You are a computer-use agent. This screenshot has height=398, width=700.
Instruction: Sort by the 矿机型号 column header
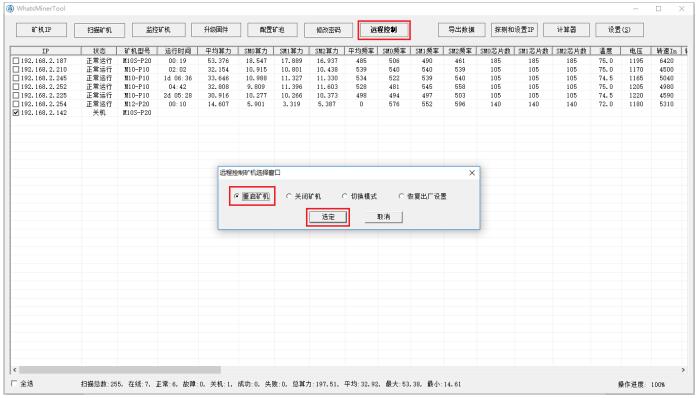(x=137, y=51)
